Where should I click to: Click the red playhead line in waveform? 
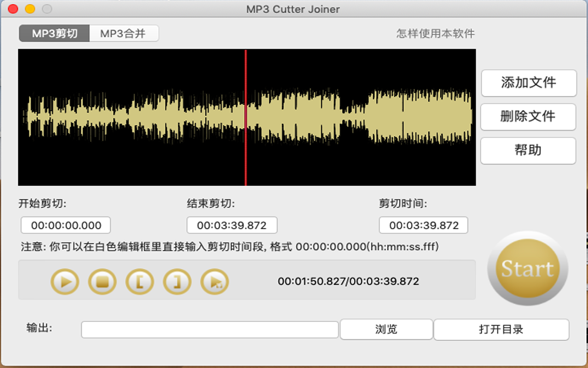click(x=246, y=117)
